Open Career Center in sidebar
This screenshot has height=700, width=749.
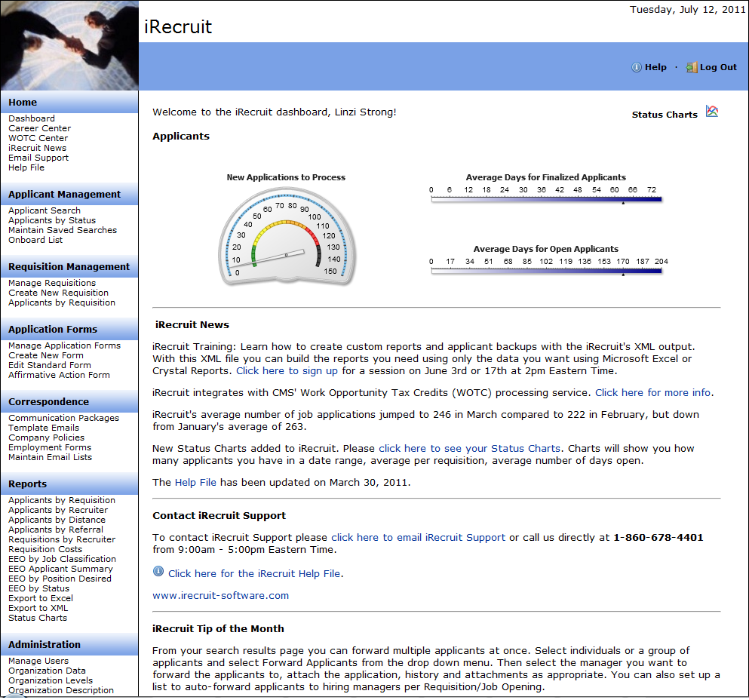coord(40,128)
